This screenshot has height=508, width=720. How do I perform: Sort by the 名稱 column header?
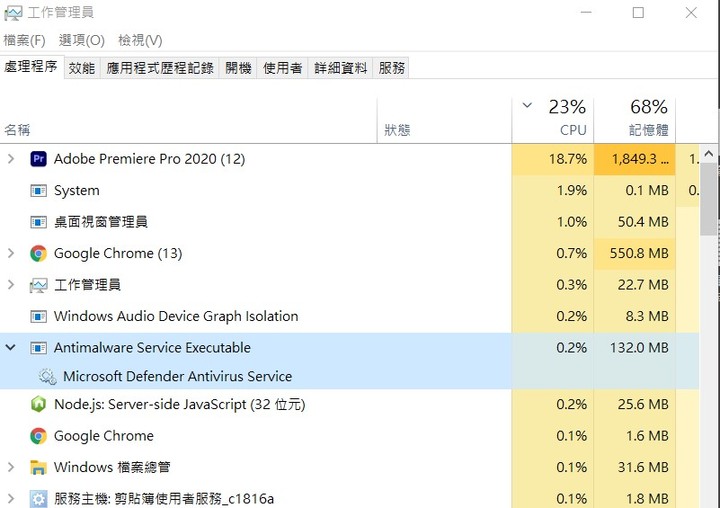point(188,120)
